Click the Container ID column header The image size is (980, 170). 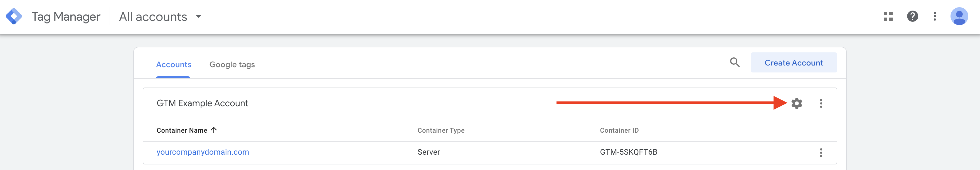click(619, 130)
